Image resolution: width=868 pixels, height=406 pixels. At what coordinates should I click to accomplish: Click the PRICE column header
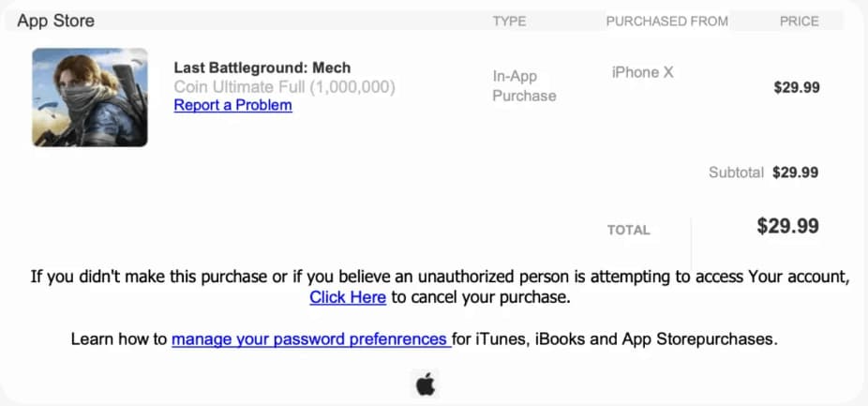click(800, 22)
